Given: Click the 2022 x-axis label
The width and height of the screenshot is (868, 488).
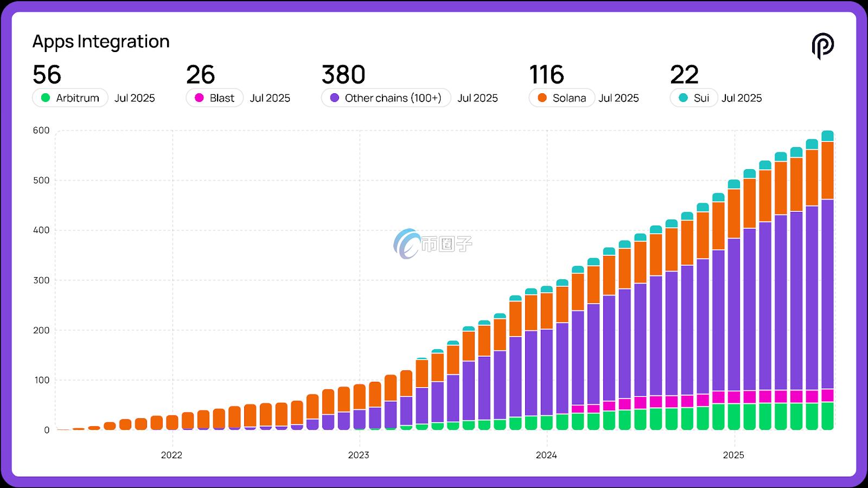Looking at the screenshot, I should 171,455.
